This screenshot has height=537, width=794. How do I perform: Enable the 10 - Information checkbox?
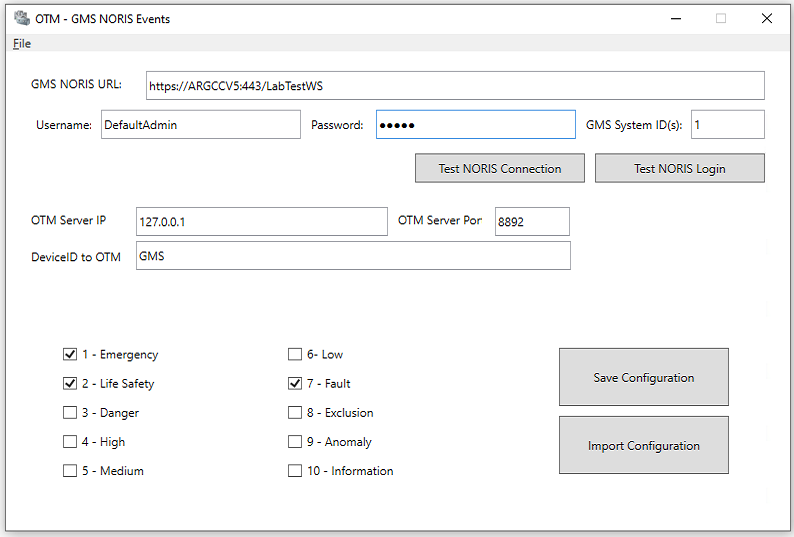pos(295,471)
